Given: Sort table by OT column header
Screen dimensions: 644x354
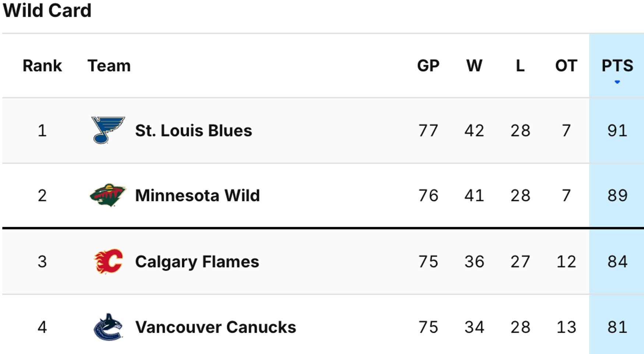Looking at the screenshot, I should pyautogui.click(x=566, y=66).
